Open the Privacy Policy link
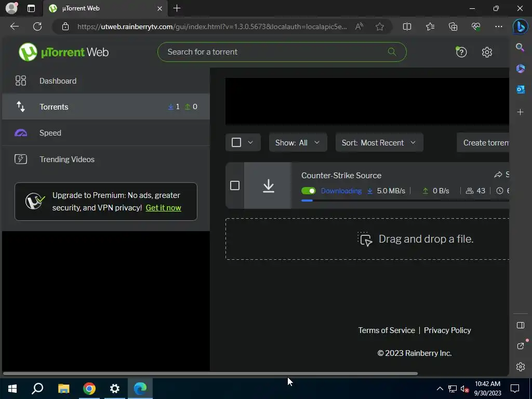 (x=447, y=330)
